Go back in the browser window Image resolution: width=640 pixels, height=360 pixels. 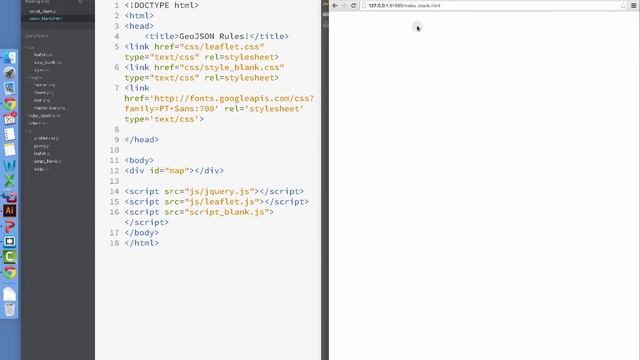point(335,5)
